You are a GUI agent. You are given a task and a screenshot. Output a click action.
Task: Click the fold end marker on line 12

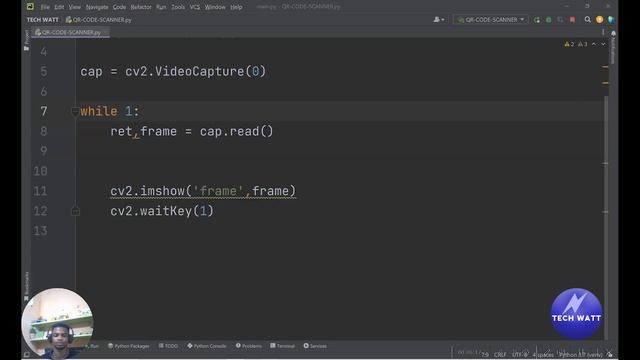coord(75,211)
